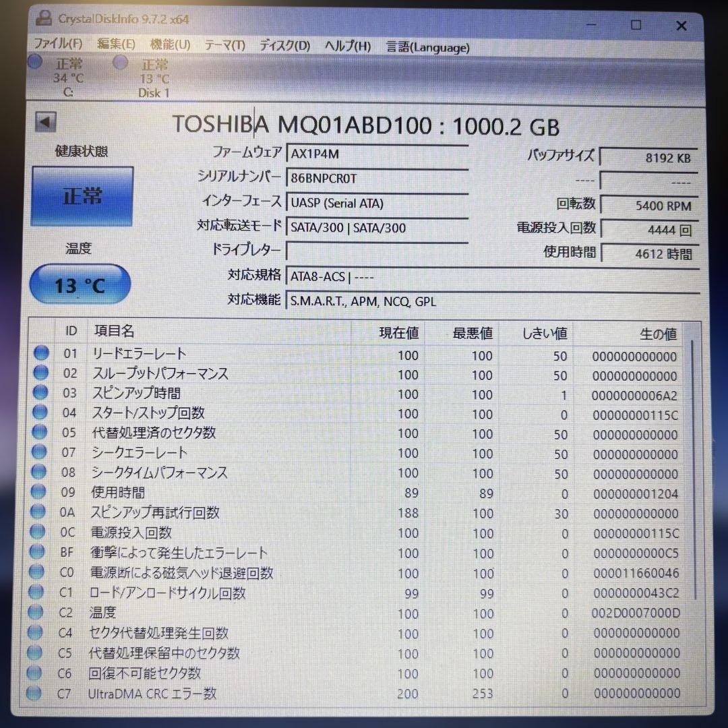Click the power on hours value 4612 時間
Viewport: 728px width, 728px height.
[x=649, y=254]
